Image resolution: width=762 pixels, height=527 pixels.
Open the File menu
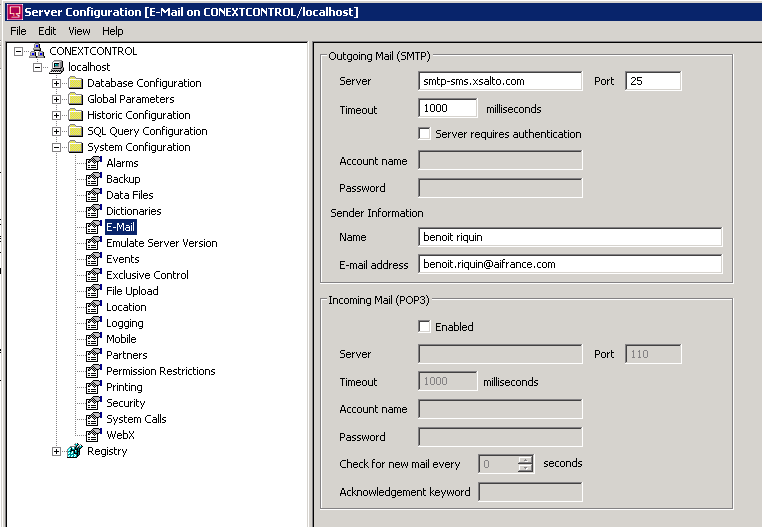click(18, 31)
